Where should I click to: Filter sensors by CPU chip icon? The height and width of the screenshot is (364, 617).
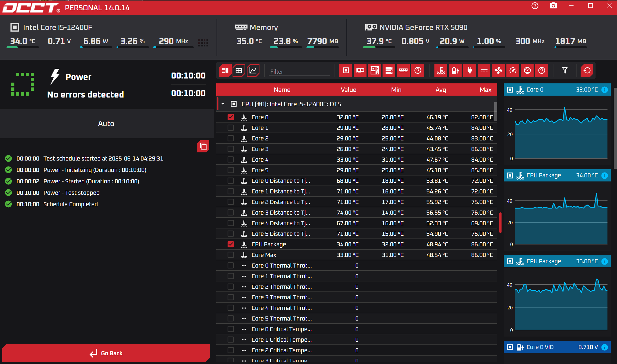346,71
